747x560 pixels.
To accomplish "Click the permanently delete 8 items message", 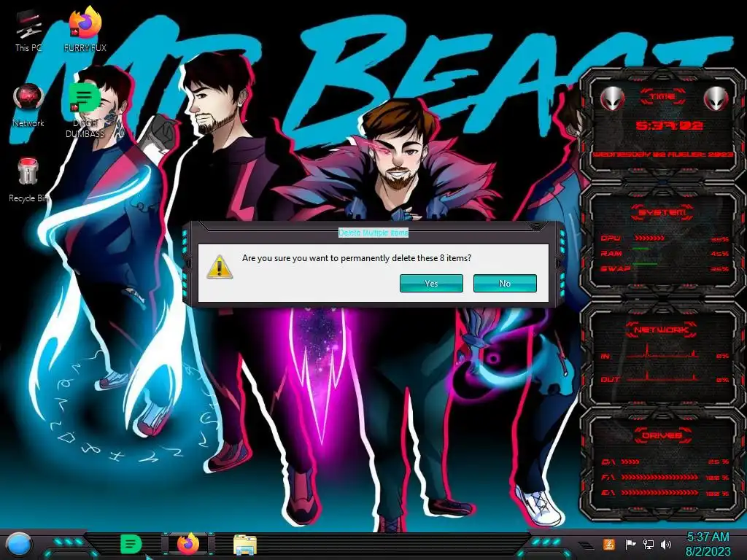I will tap(356, 258).
